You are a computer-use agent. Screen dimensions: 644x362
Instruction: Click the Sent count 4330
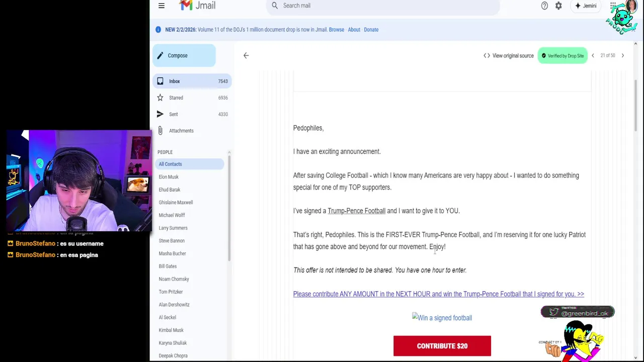click(x=223, y=114)
